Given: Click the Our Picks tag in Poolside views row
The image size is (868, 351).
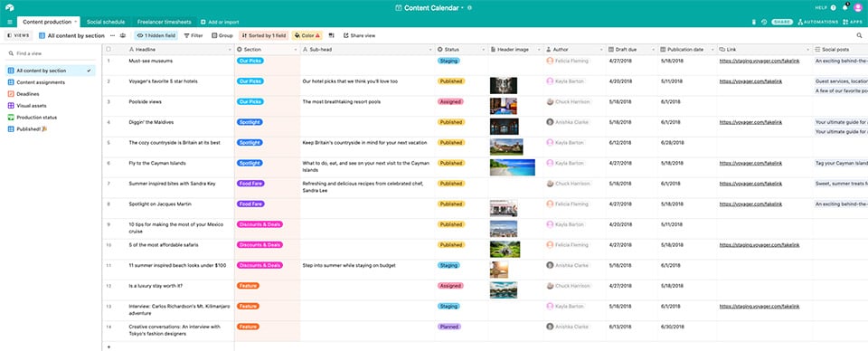Looking at the screenshot, I should point(250,102).
